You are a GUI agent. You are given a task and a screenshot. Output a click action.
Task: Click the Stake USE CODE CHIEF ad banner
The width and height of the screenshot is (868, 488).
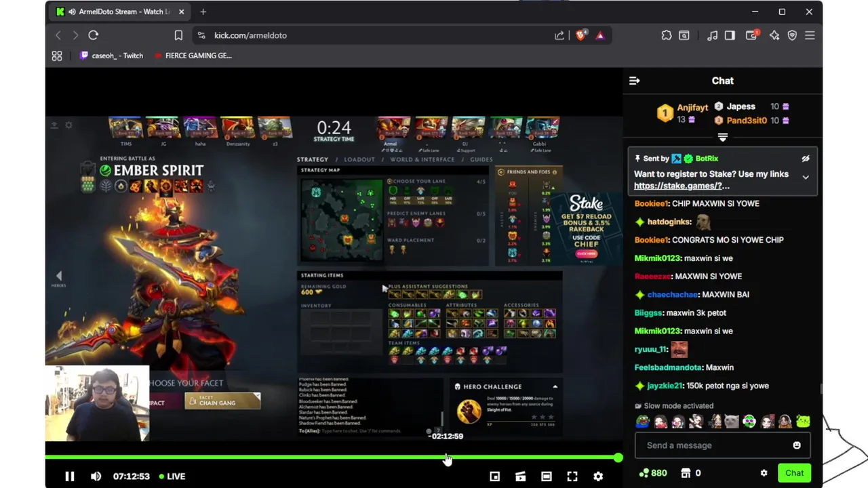[x=586, y=227]
